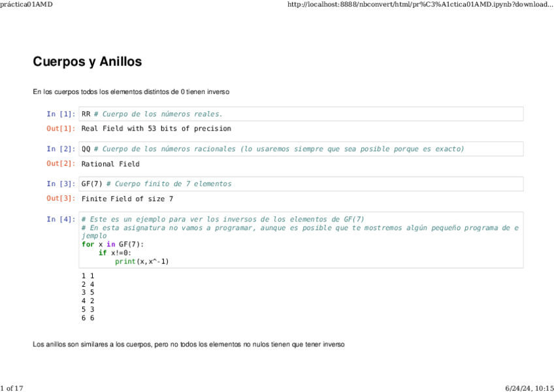Select the paragraph starting 'Los anillos son similares'

[x=188, y=344]
